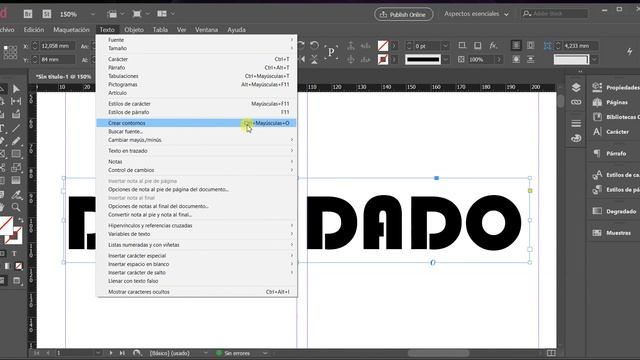Screen dimensions: 640x360
Task: Expand the Aspectos esenciales workspace dropdown
Action: click(506, 14)
